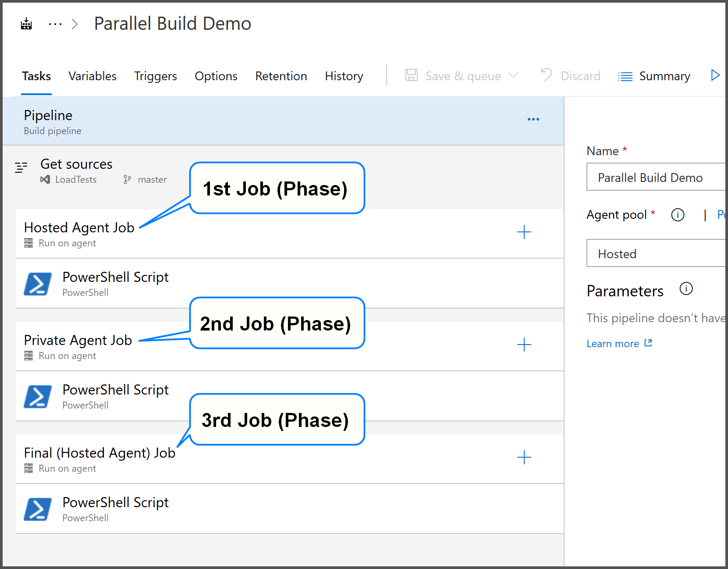Follow the Learn more link under Parameters
This screenshot has width=728, height=569.
pos(613,343)
